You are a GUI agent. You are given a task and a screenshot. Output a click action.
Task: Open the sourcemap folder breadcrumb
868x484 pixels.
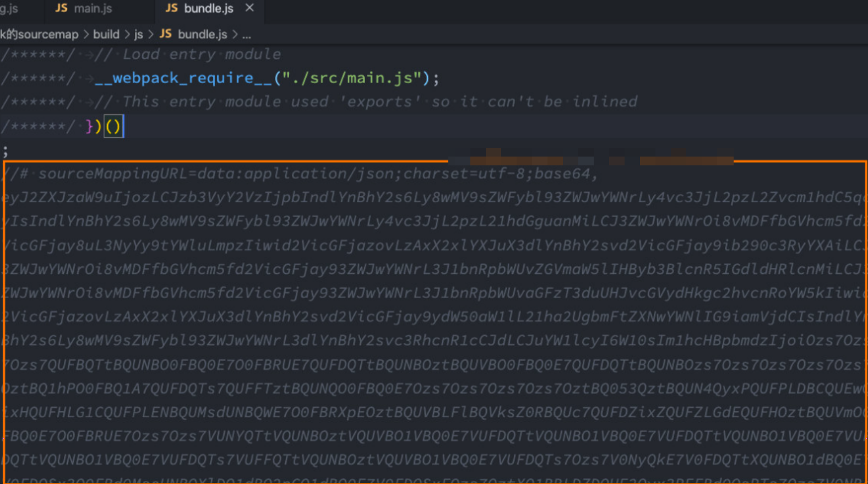(x=39, y=34)
